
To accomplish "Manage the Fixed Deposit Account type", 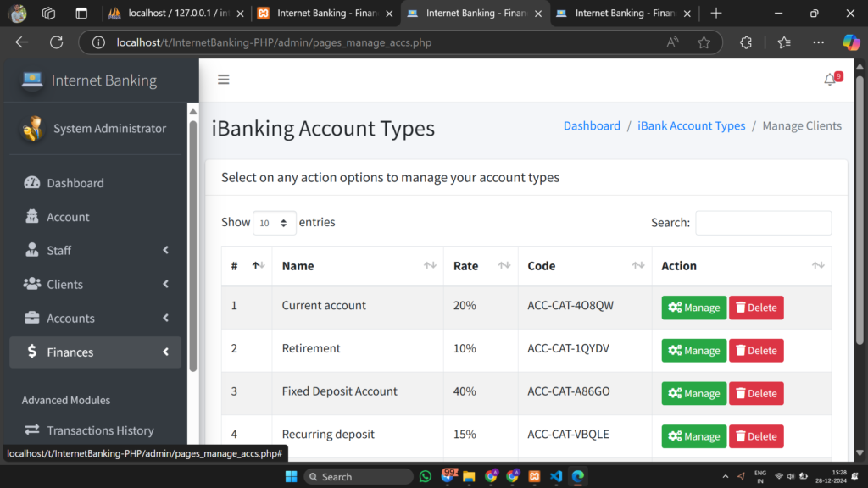I will click(x=693, y=393).
